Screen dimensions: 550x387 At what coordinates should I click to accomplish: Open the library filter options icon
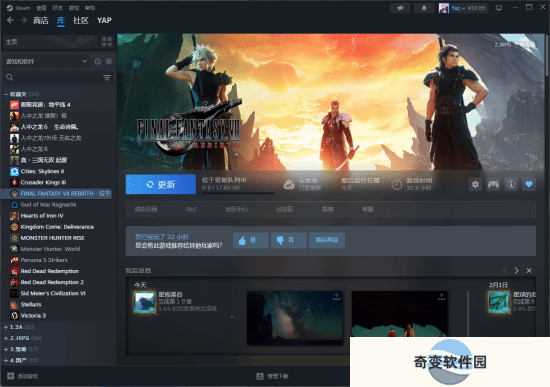pos(107,78)
